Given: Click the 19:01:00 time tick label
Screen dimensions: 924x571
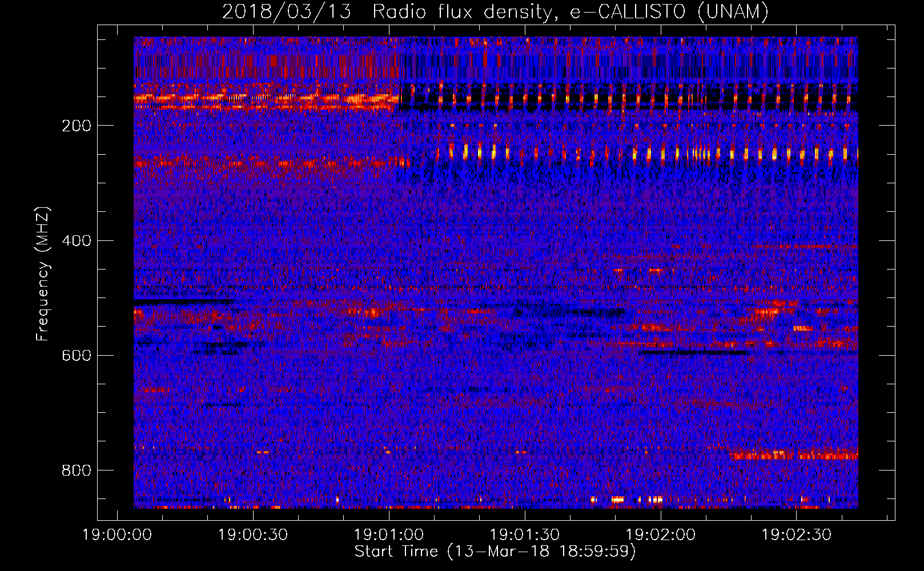Looking at the screenshot, I should (389, 535).
